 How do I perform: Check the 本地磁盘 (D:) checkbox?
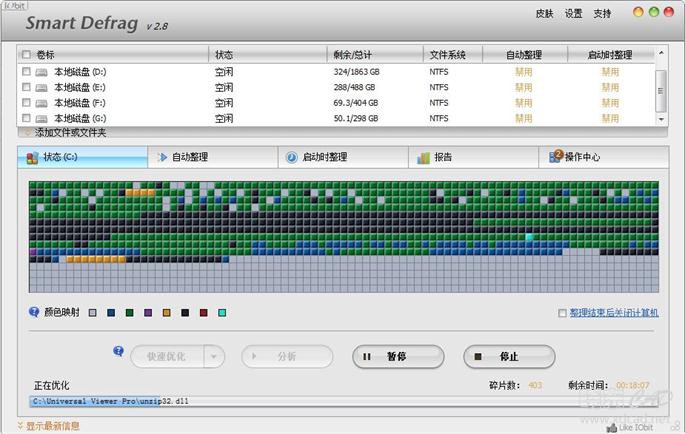26,72
